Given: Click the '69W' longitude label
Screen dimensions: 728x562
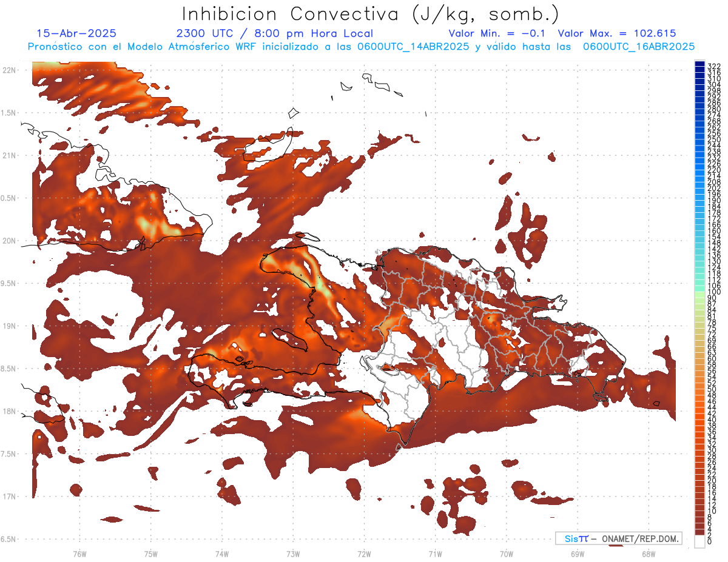Looking at the screenshot, I should coord(578,554).
